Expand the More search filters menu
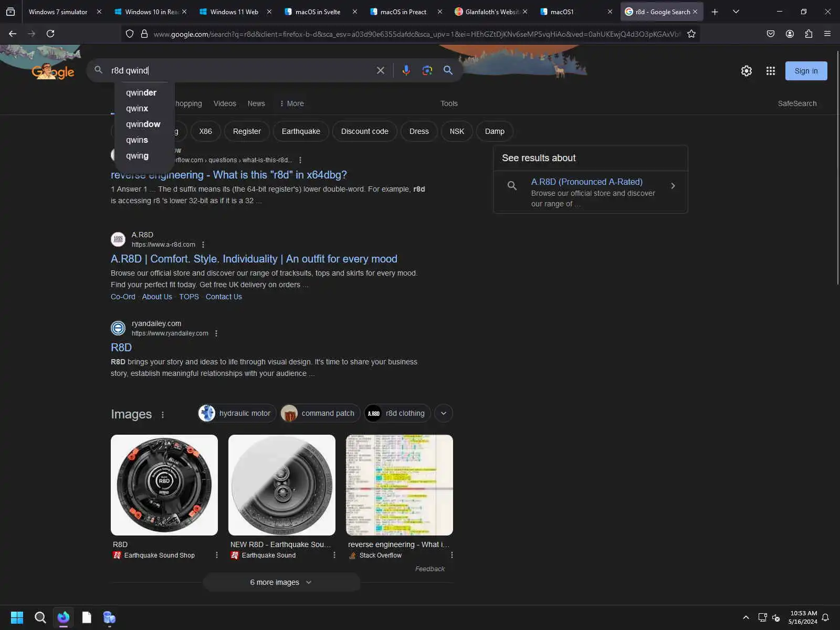 click(x=292, y=103)
